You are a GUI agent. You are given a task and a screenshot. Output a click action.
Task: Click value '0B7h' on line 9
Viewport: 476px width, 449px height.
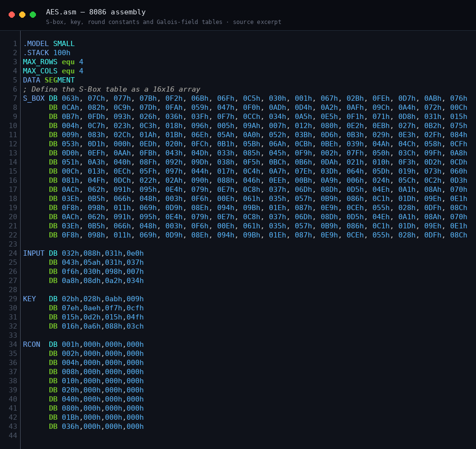coord(70,117)
